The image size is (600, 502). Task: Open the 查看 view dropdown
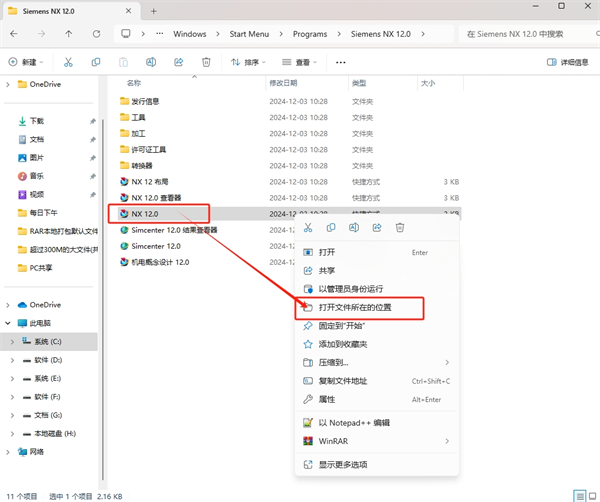click(302, 62)
